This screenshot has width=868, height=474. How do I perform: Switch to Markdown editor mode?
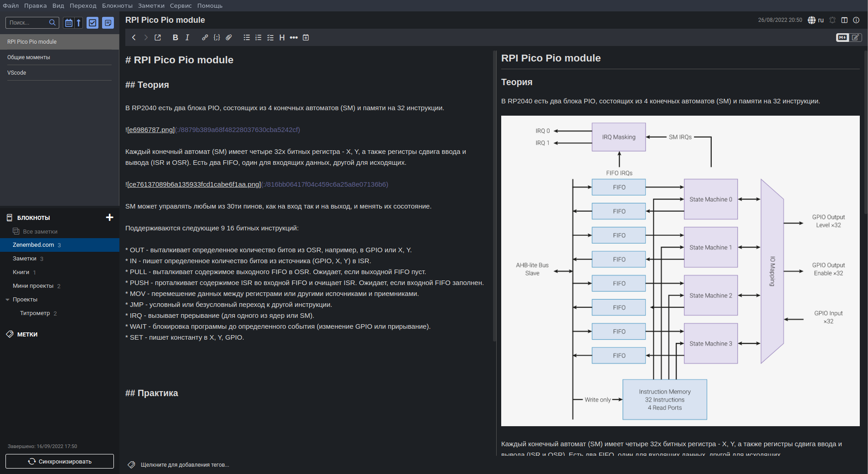pyautogui.click(x=842, y=37)
